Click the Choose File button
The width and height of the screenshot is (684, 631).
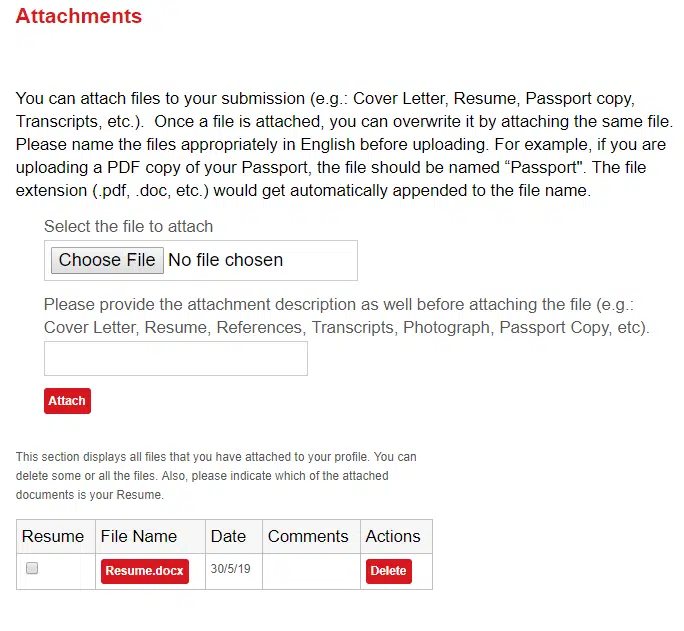[107, 260]
